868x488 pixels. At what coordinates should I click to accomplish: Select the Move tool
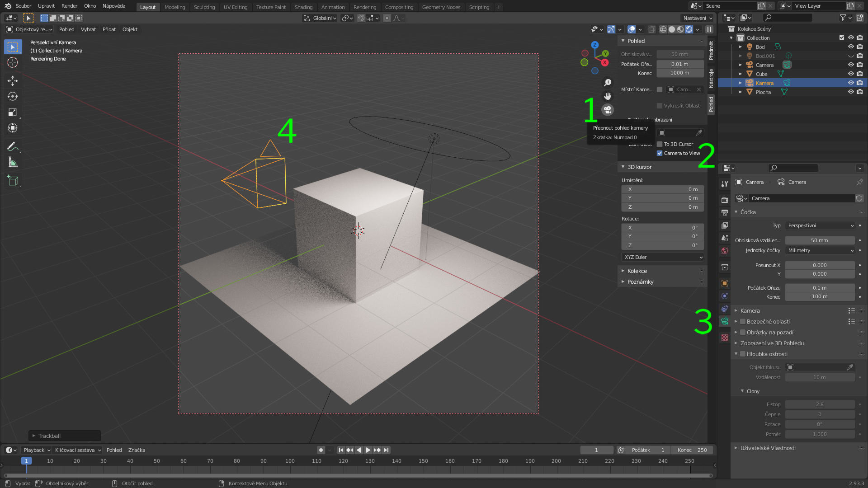click(x=13, y=81)
